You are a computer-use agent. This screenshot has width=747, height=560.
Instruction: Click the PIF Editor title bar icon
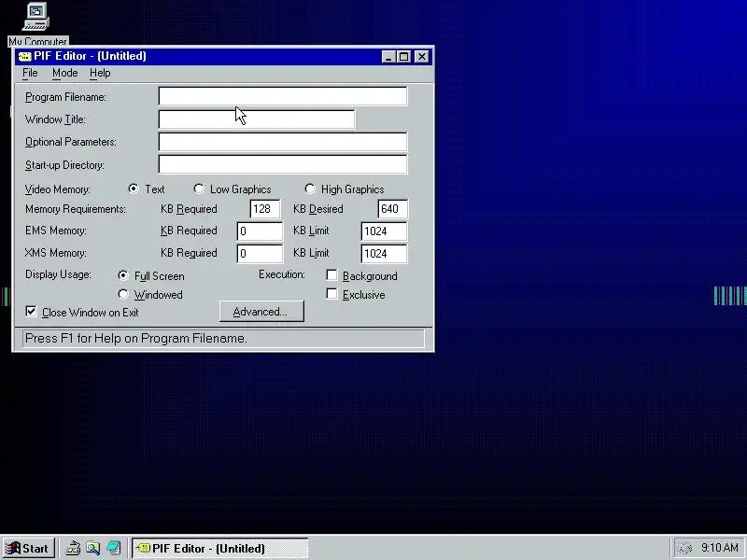[24, 56]
